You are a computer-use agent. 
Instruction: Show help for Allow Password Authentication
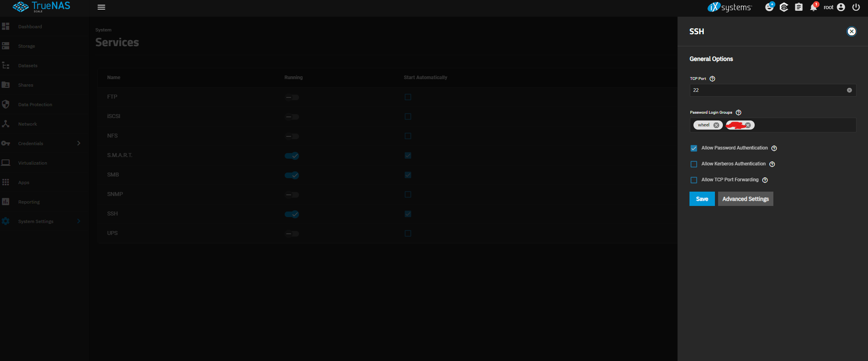pyautogui.click(x=774, y=148)
